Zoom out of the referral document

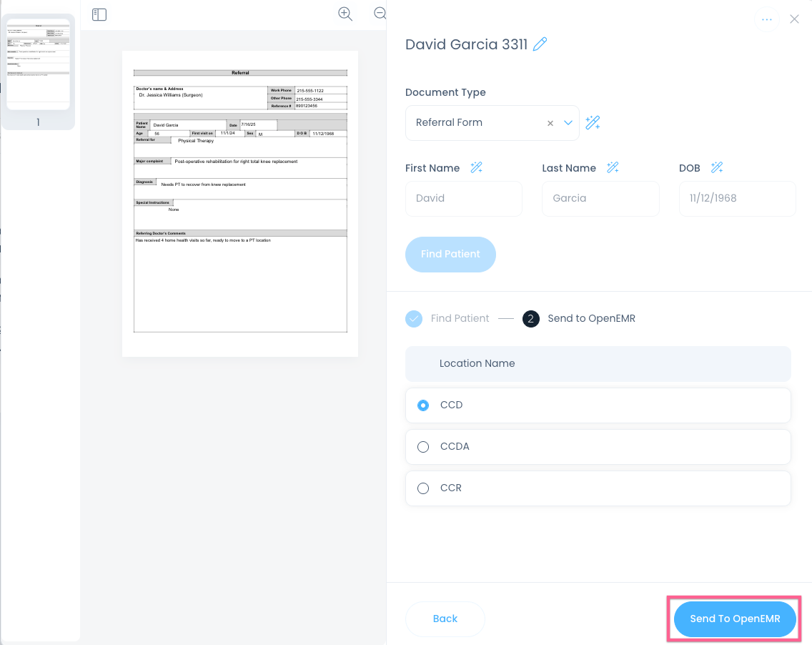pyautogui.click(x=380, y=14)
